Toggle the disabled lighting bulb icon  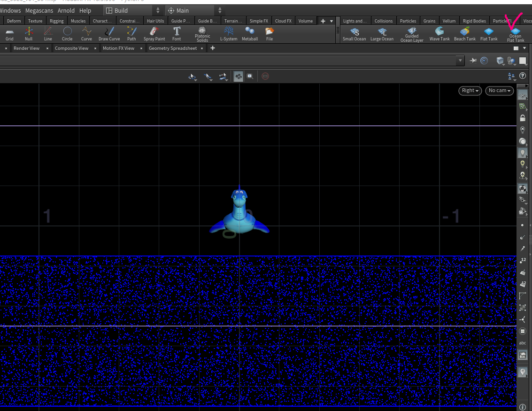click(523, 130)
